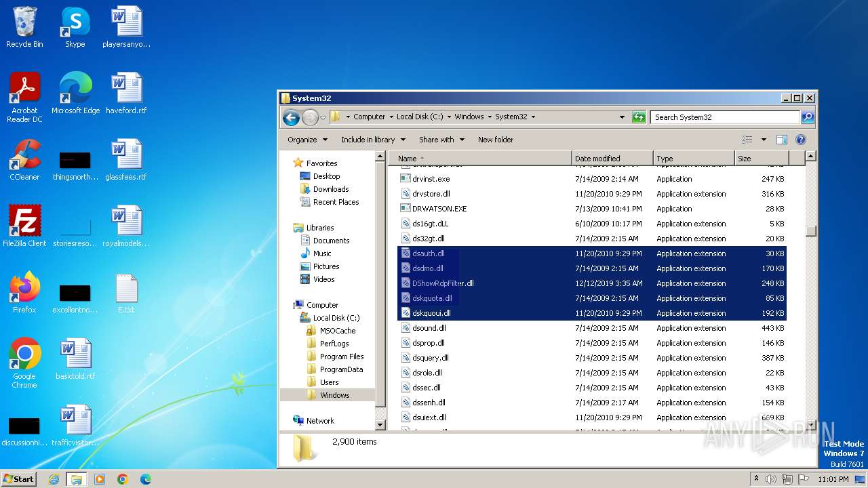This screenshot has width=868, height=488.
Task: Open Microsoft Edge desktop shortcut
Action: click(75, 94)
